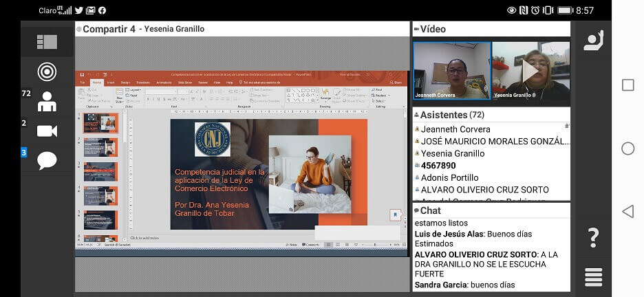Open the Asistentes (72) panel header
644x297 pixels.
pyautogui.click(x=491, y=115)
